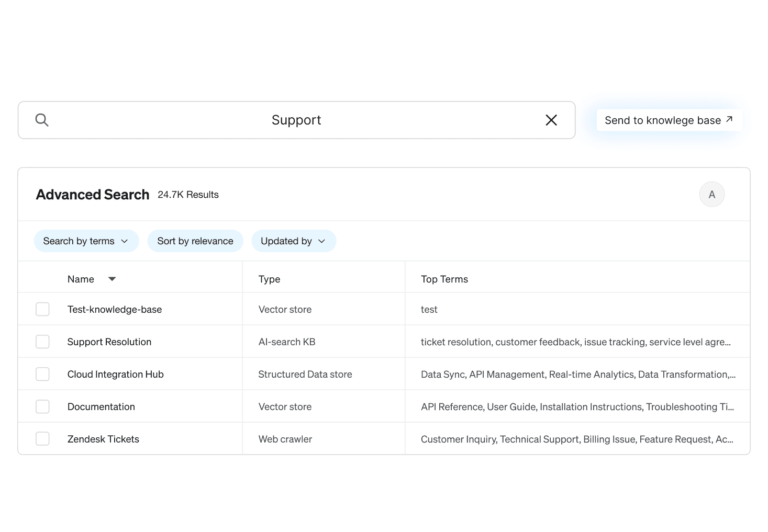Check the Test-knowledge-base row checkbox
768x532 pixels.
pyautogui.click(x=42, y=309)
